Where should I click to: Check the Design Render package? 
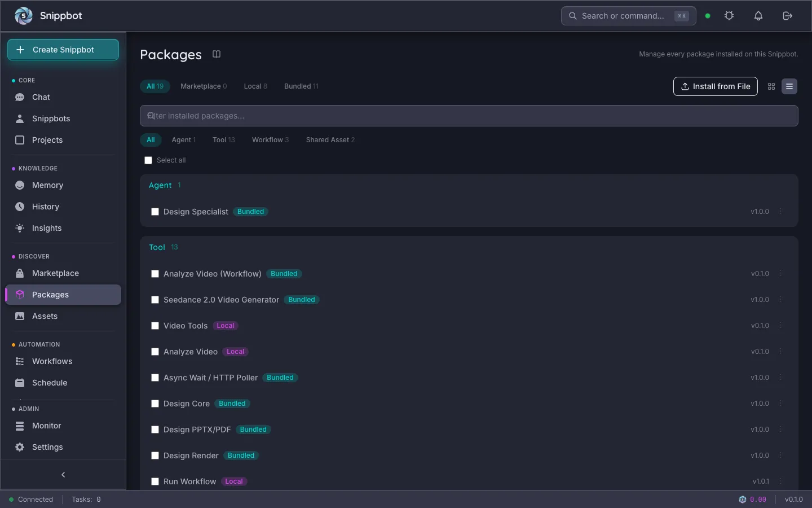(x=155, y=456)
